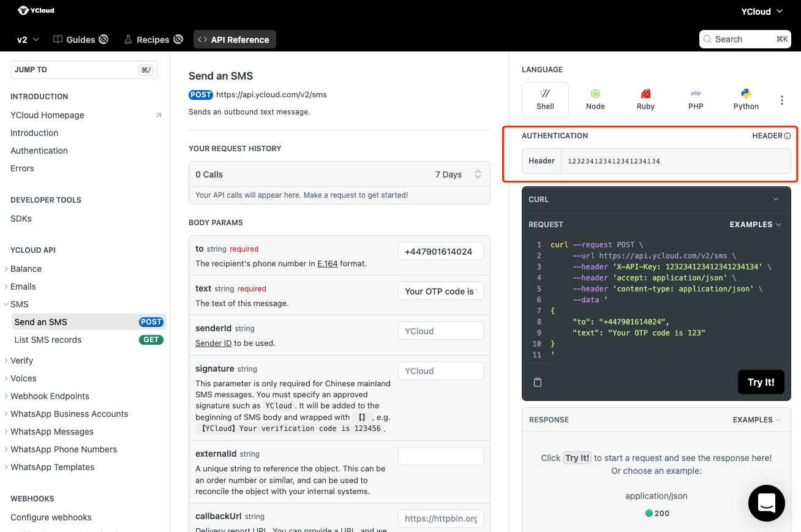This screenshot has height=532, width=801.
Task: Expand the WhatsApp Phone Numbers section
Action: pyautogui.click(x=64, y=449)
